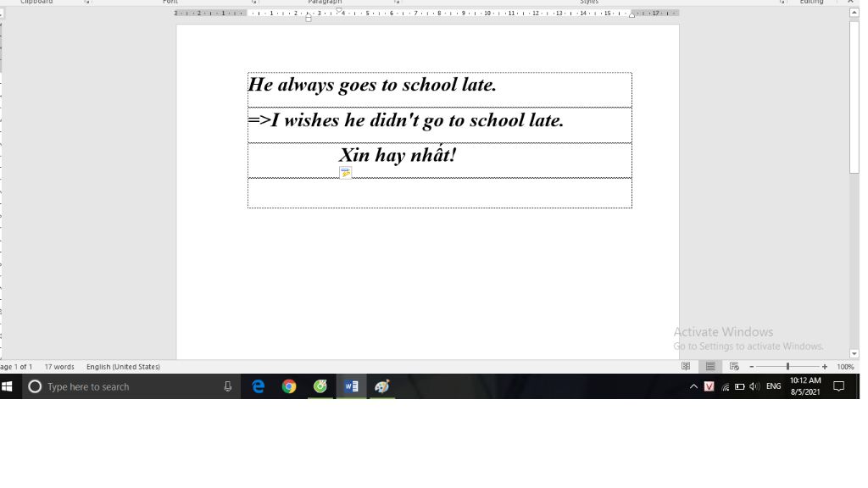Switch to Read Mode view
Image resolution: width=868 pixels, height=488 pixels.
tap(685, 366)
